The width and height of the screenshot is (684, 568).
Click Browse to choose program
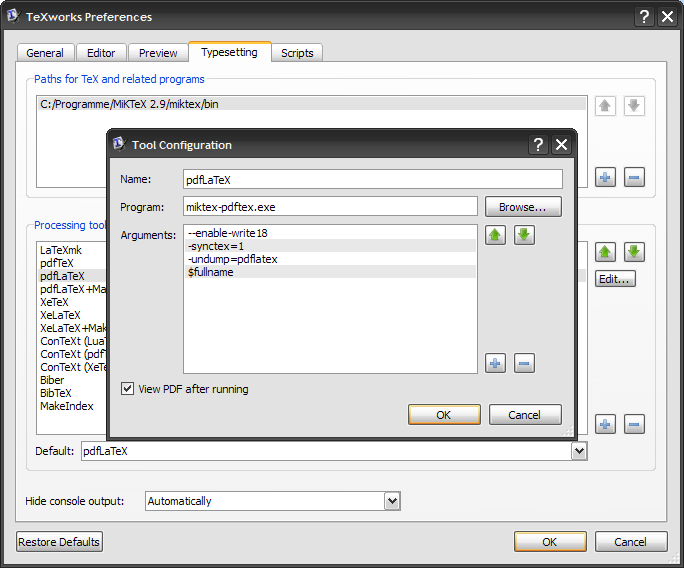tap(523, 207)
